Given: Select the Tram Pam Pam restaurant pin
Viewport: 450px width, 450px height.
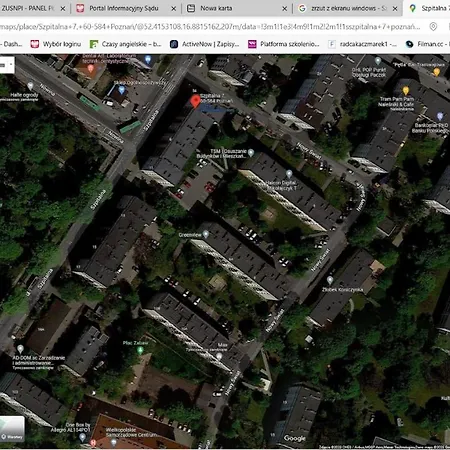Looking at the screenshot, I should [406, 90].
